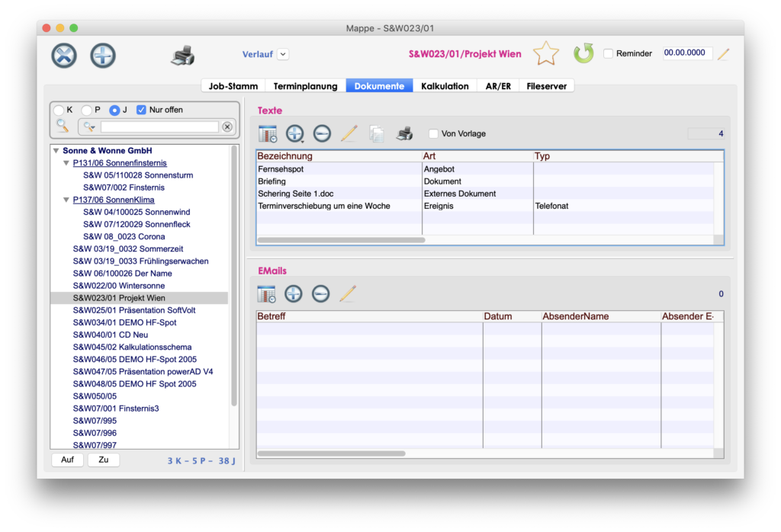This screenshot has height=532, width=781.
Task: Click Texte table horizontal scrollbar
Action: pyautogui.click(x=341, y=240)
